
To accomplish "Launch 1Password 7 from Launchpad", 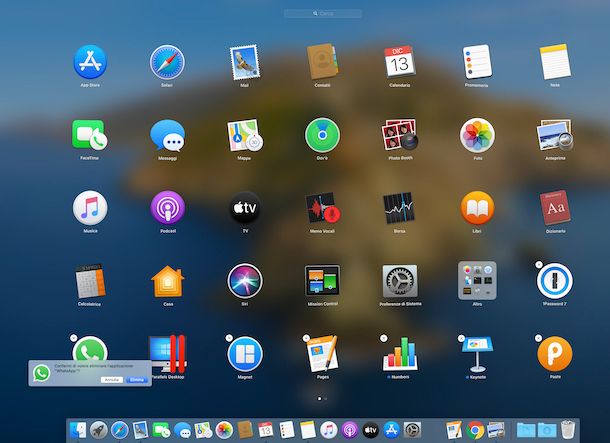I will coord(555,281).
